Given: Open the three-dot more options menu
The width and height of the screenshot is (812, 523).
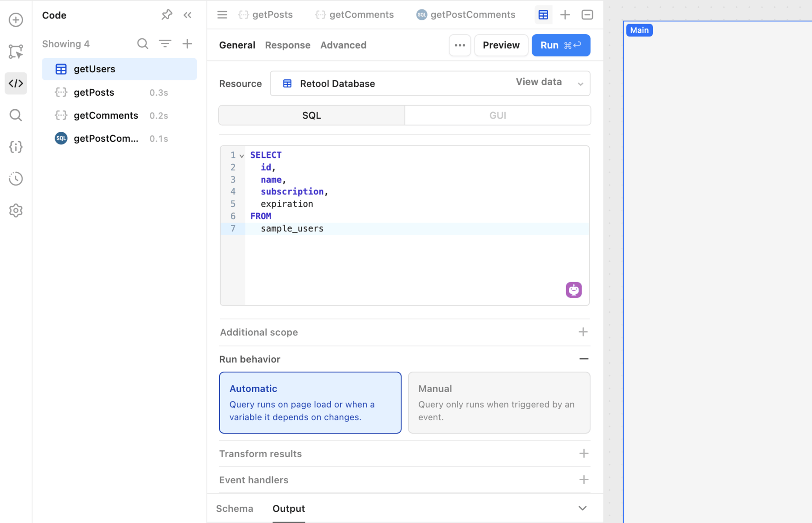Looking at the screenshot, I should pyautogui.click(x=460, y=45).
